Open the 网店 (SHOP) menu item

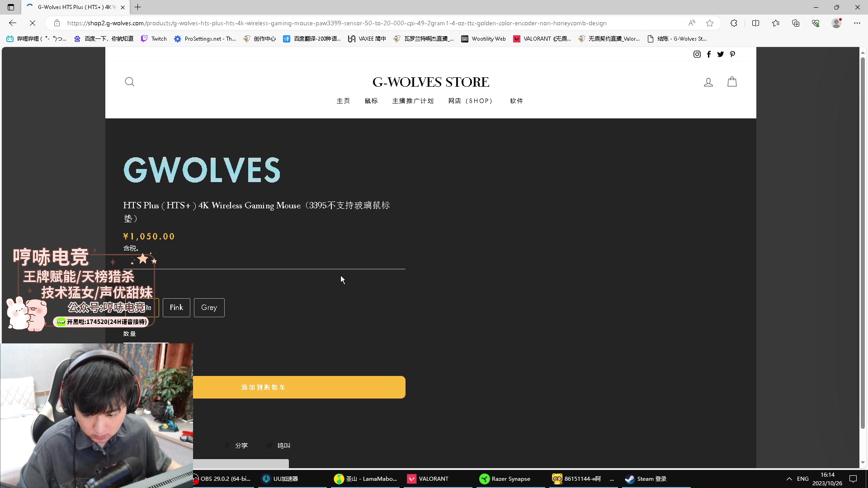point(470,101)
